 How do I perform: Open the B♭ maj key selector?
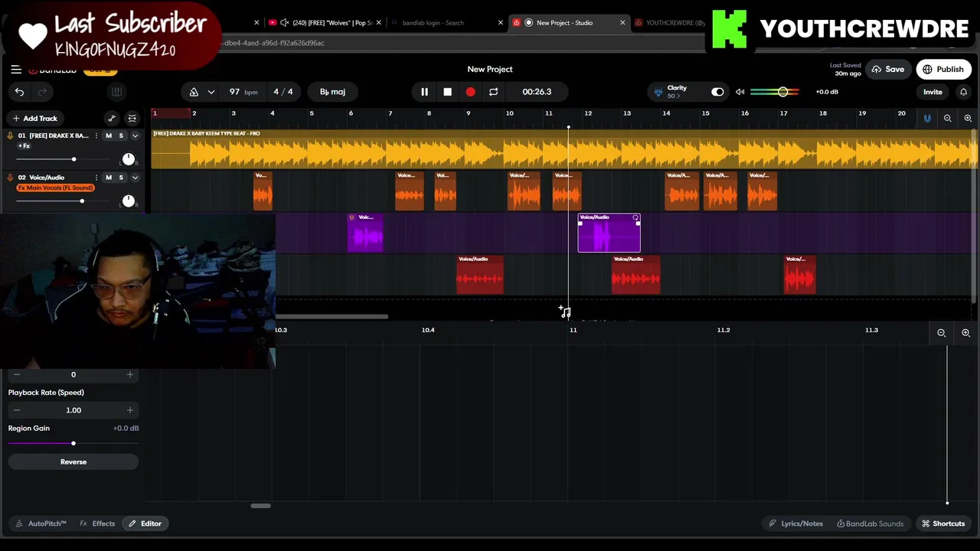point(332,92)
